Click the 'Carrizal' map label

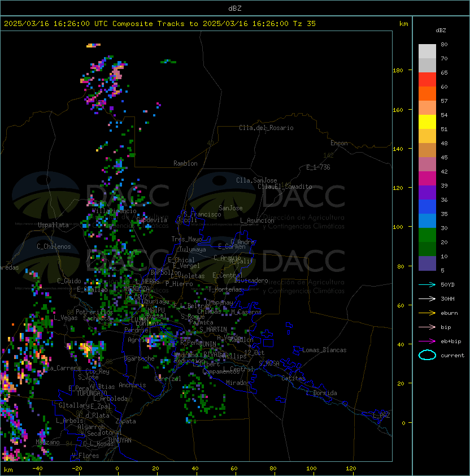(x=167, y=379)
